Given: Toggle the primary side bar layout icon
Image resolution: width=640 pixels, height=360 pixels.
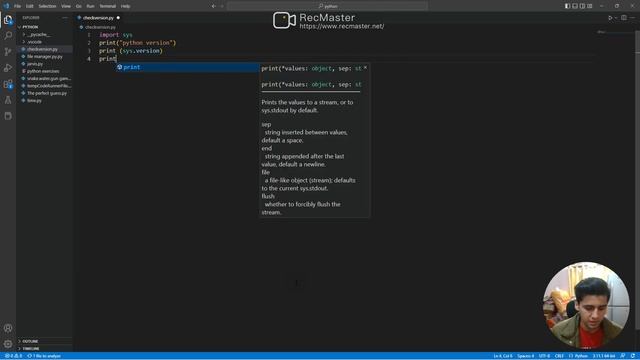Looking at the screenshot, I should pos(567,6).
